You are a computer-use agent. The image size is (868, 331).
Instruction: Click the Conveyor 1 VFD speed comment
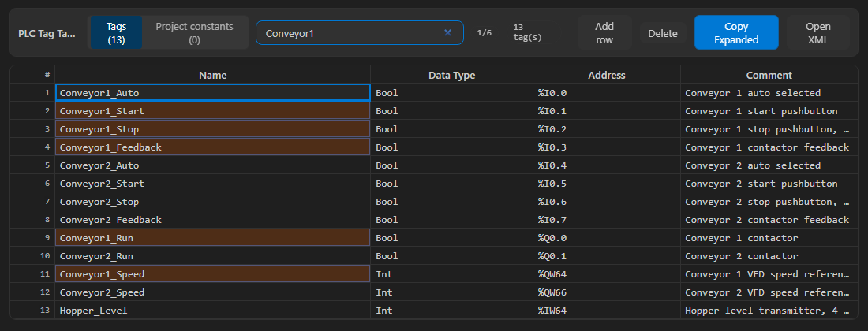tap(769, 273)
